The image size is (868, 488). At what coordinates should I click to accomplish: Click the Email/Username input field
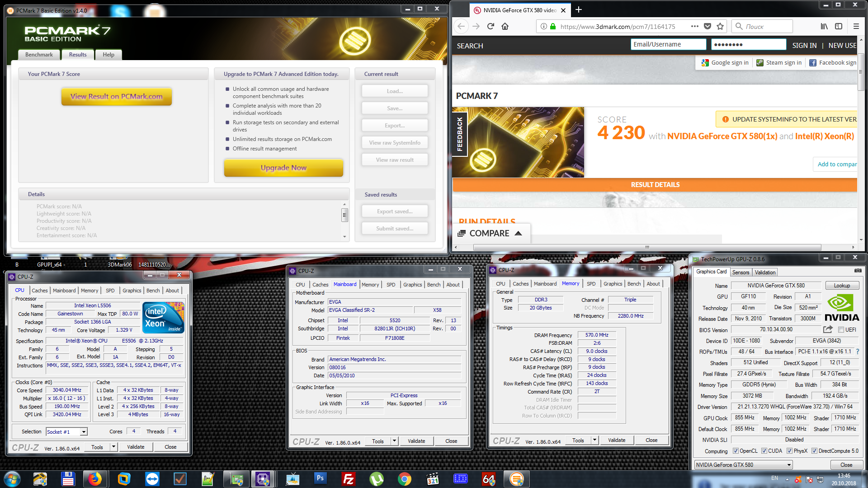[x=668, y=44]
